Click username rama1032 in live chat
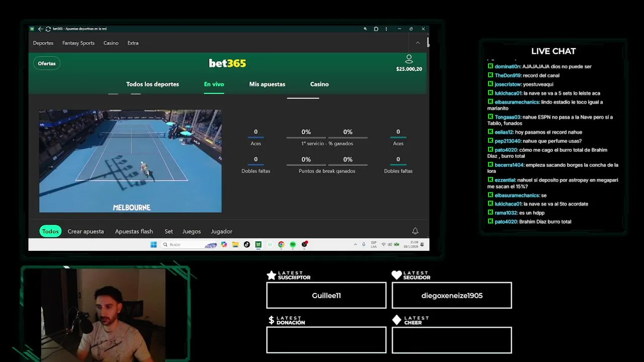644x362 pixels. 506,213
